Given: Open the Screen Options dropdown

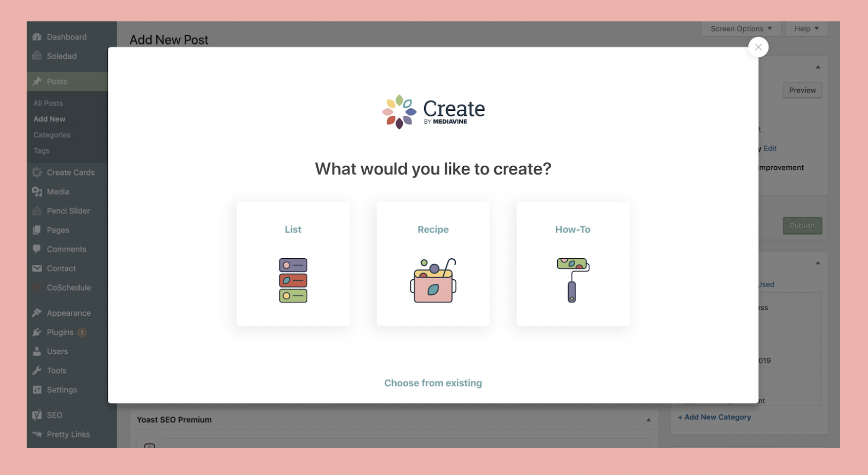Looking at the screenshot, I should pyautogui.click(x=740, y=28).
